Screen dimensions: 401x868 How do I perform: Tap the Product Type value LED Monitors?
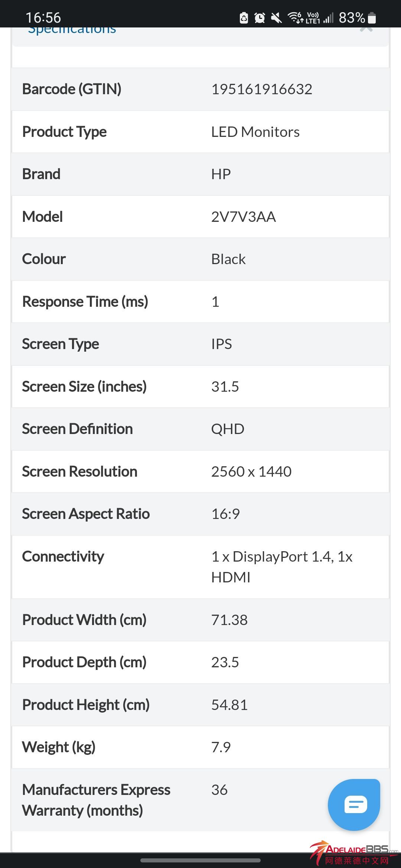pyautogui.click(x=255, y=132)
